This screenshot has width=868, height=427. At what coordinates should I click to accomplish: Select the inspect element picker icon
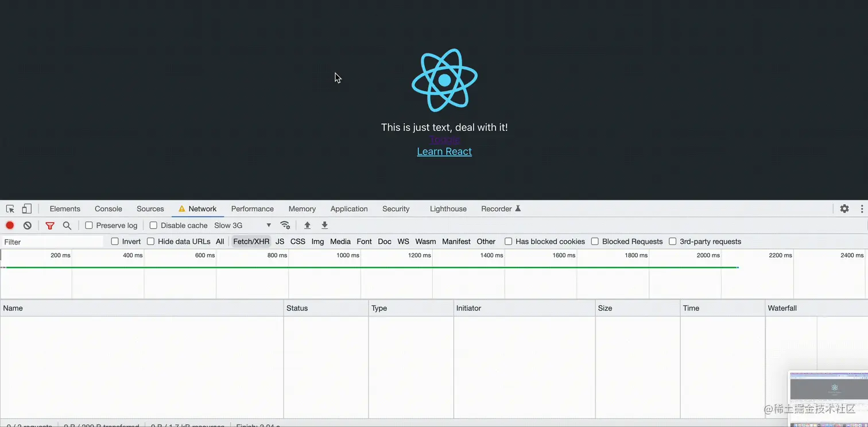point(10,209)
